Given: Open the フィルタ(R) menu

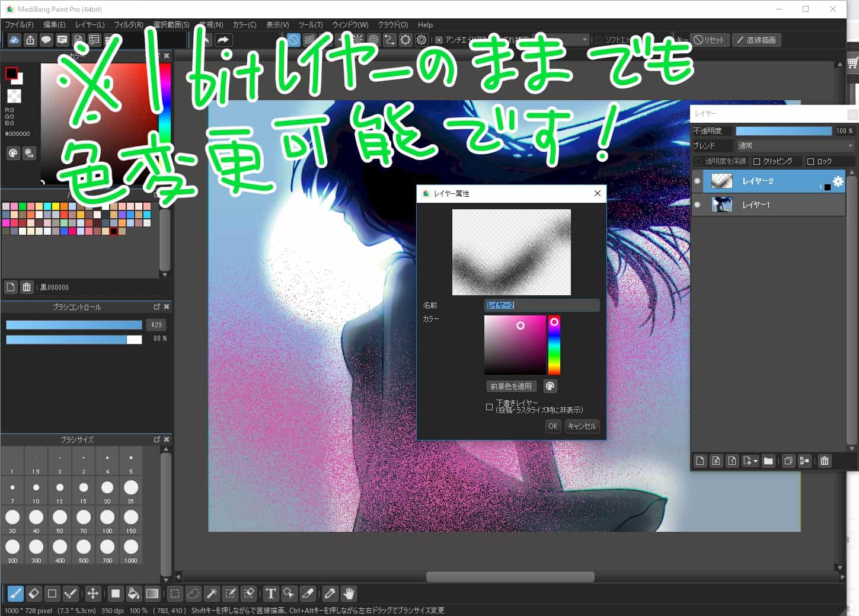Looking at the screenshot, I should pos(129,25).
